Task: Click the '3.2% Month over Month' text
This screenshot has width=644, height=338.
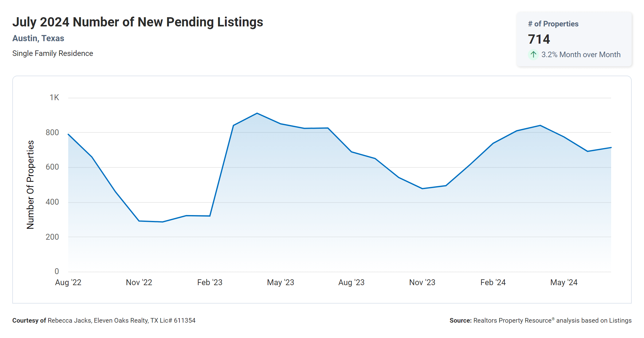Action: click(581, 55)
